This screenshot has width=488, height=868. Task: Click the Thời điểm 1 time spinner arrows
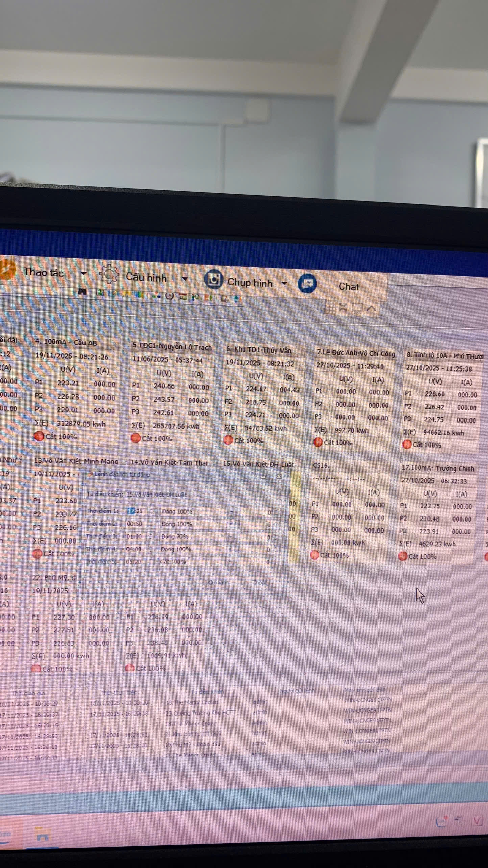point(151,511)
